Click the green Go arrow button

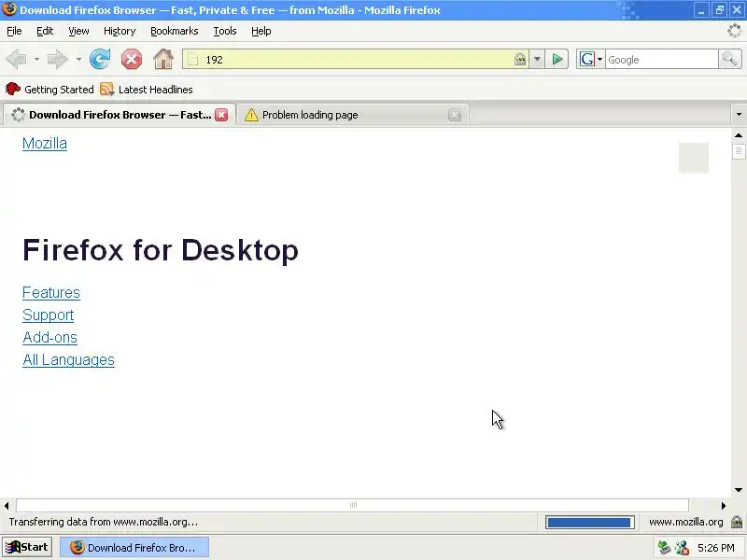pyautogui.click(x=557, y=60)
